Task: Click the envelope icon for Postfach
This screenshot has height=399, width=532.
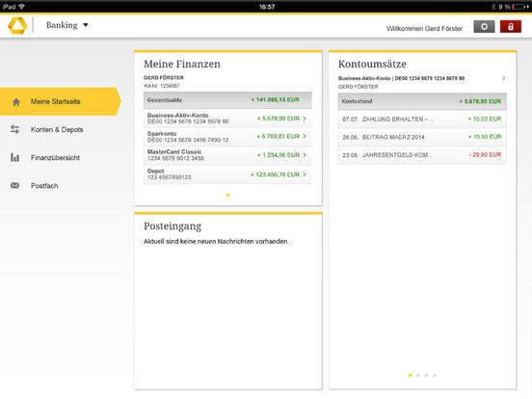Action: coord(14,185)
